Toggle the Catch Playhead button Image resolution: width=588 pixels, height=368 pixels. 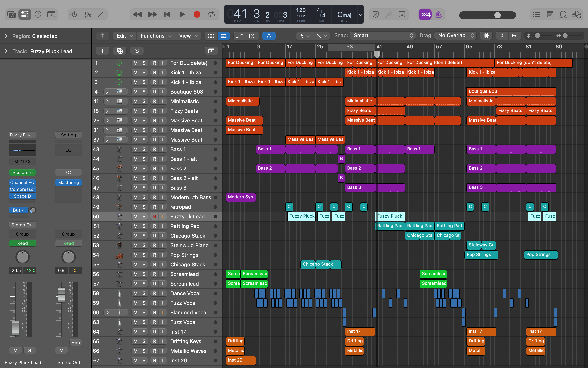click(269, 36)
